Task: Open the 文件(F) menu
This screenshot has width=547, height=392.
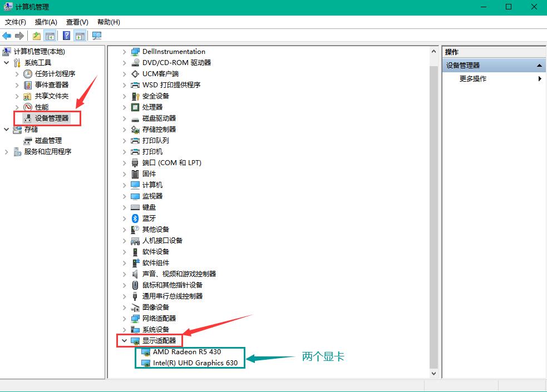Action: (x=16, y=22)
